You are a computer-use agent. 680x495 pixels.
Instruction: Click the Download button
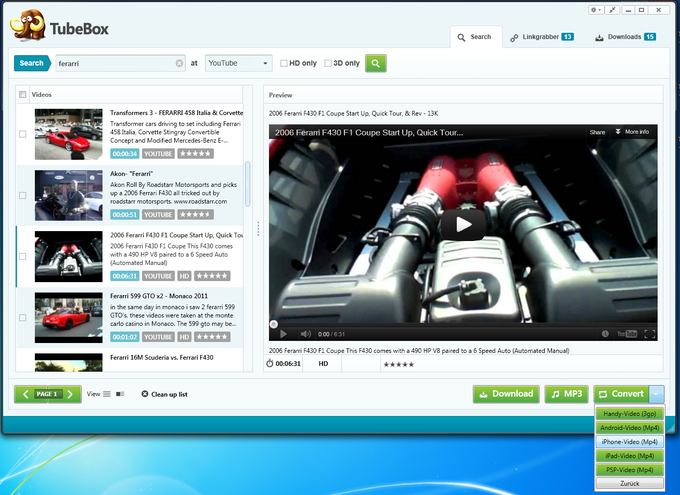[x=506, y=394]
